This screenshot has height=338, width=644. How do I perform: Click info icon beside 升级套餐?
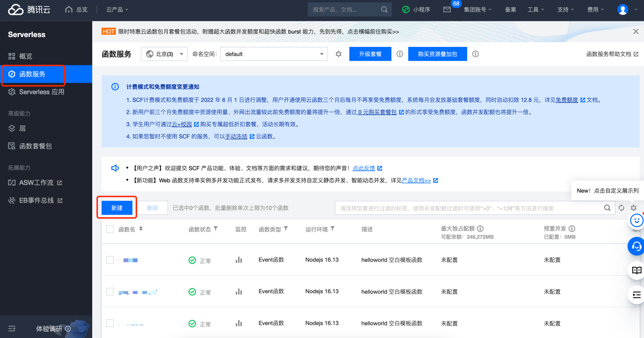pos(400,54)
